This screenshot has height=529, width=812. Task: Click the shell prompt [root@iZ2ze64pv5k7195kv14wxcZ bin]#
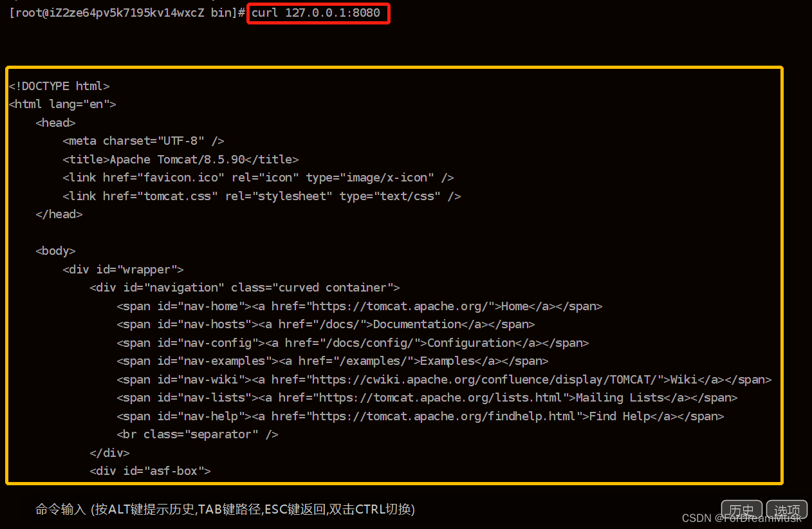point(127,13)
